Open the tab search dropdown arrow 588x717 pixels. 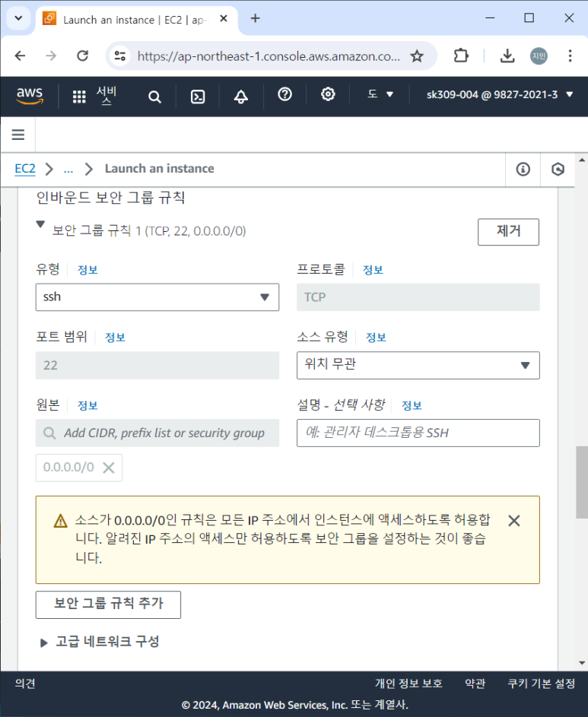pos(18,18)
